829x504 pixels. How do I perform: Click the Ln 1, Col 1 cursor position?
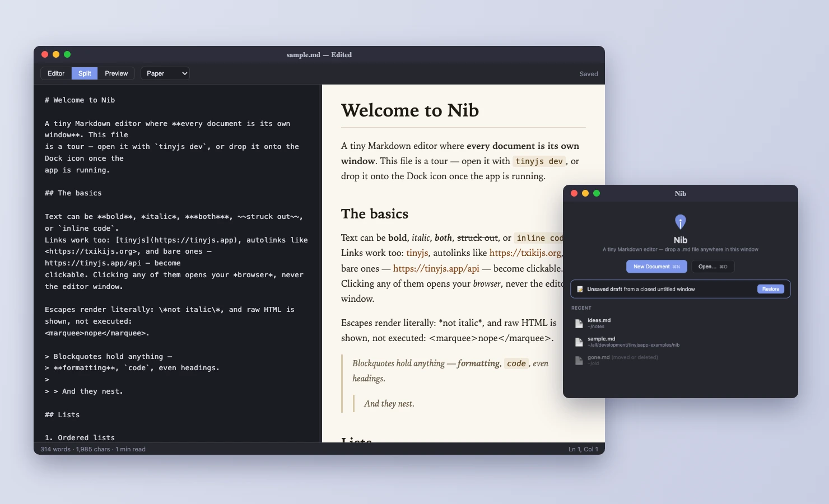pos(583,449)
